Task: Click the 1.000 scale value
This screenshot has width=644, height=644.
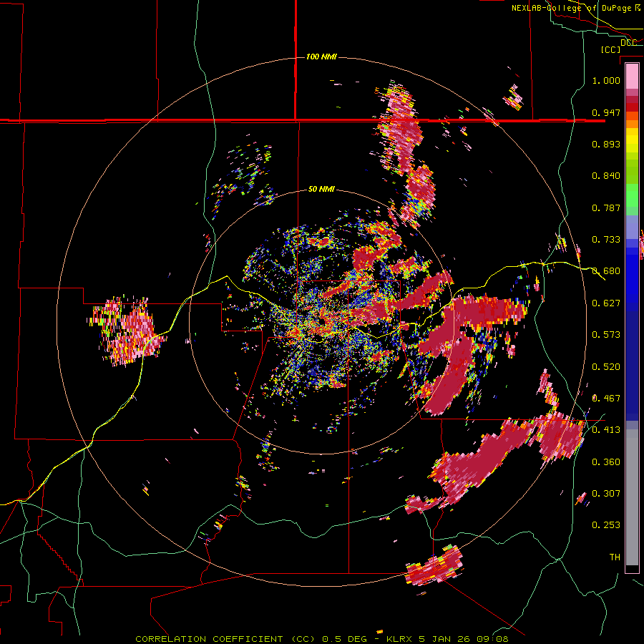Action: tap(606, 80)
